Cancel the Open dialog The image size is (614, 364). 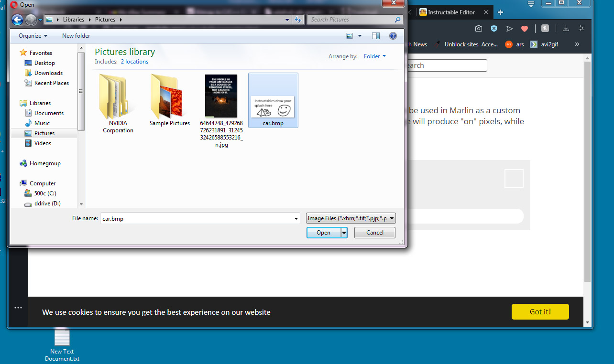375,233
